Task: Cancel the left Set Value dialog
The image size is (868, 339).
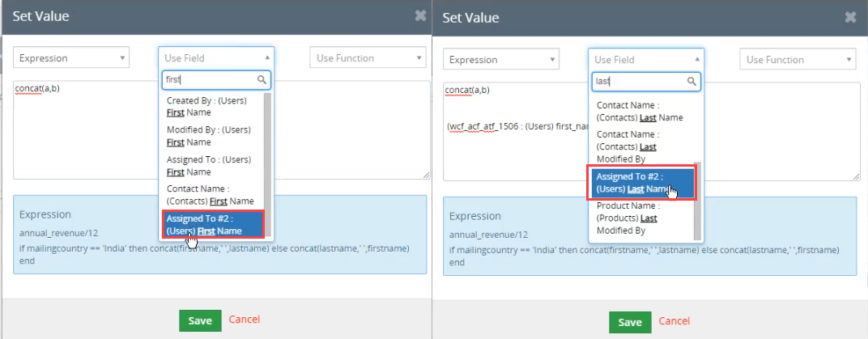Action: click(245, 320)
